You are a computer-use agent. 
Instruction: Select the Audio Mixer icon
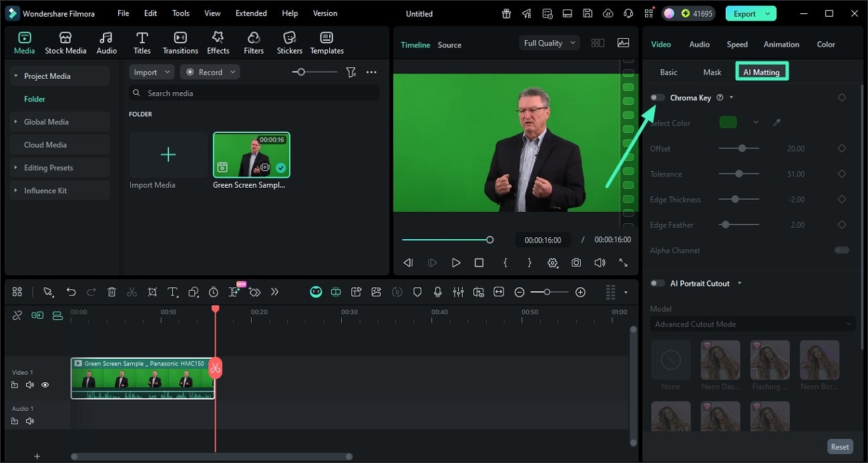coord(459,292)
